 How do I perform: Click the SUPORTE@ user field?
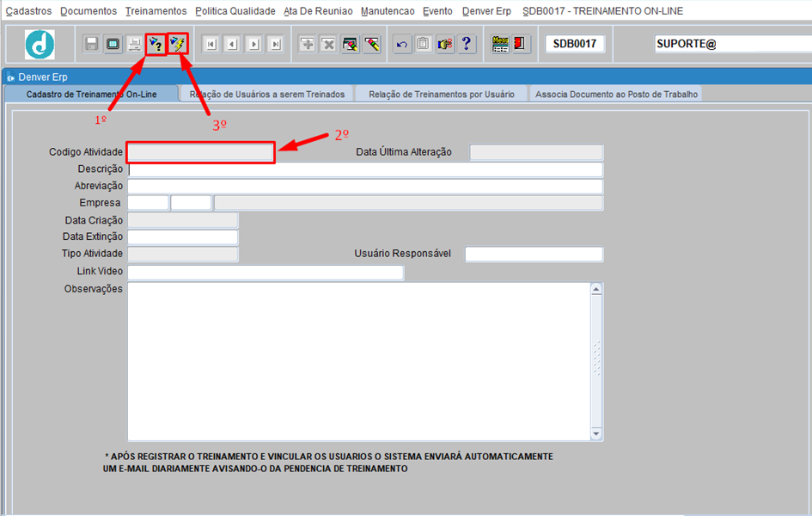coord(733,44)
